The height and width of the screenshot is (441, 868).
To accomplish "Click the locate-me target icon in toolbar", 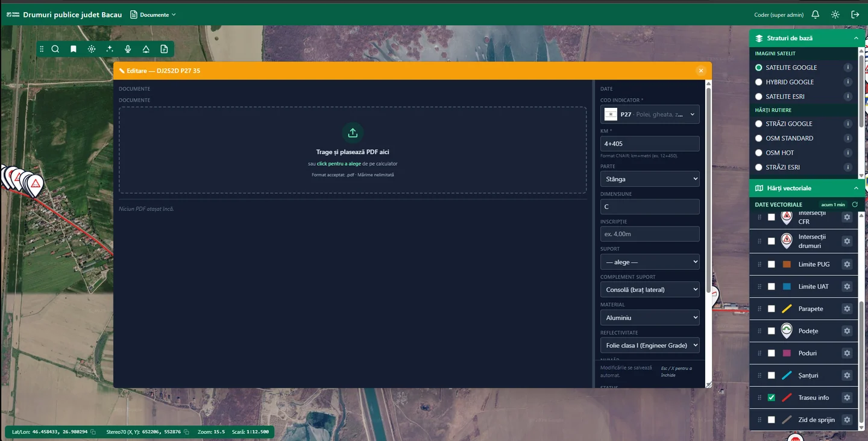I will pos(92,49).
